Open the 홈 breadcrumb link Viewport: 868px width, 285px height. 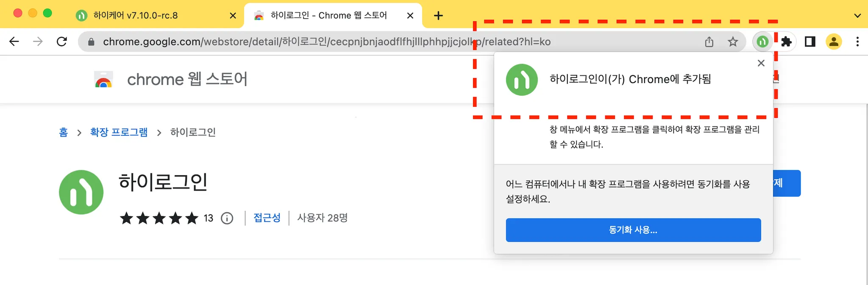pos(64,132)
